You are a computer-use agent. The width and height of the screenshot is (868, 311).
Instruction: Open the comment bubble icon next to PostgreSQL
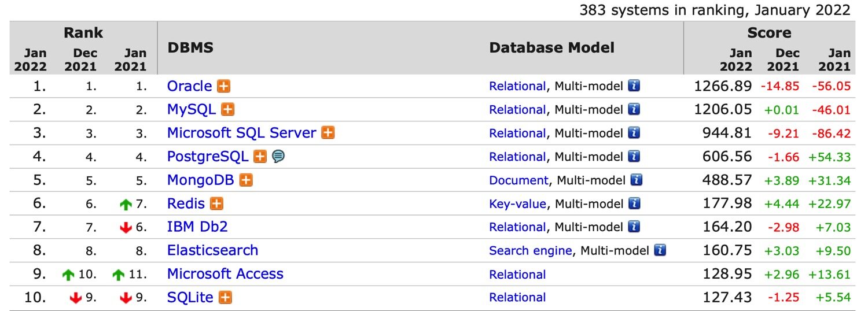(278, 157)
